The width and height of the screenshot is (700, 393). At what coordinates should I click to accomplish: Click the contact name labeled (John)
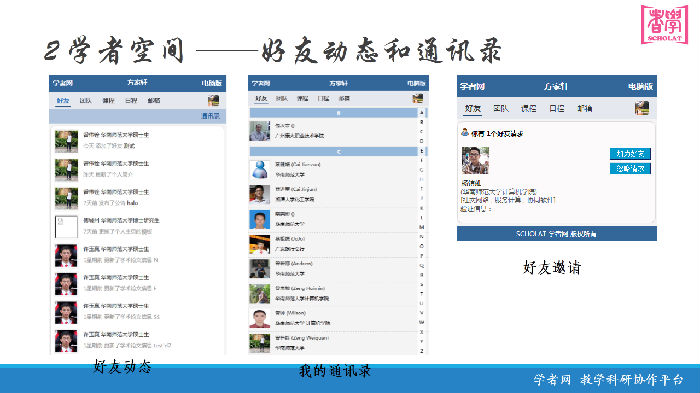coord(290,239)
